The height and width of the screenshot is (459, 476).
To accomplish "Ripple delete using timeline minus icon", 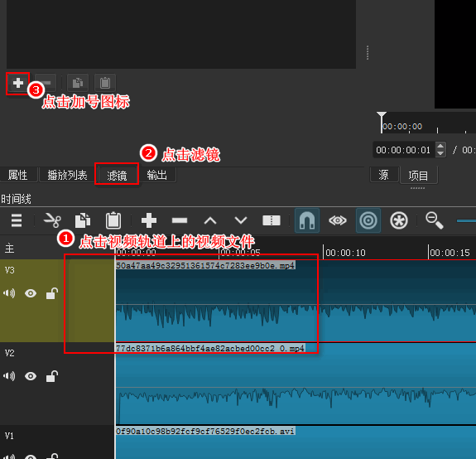I will pyautogui.click(x=180, y=220).
